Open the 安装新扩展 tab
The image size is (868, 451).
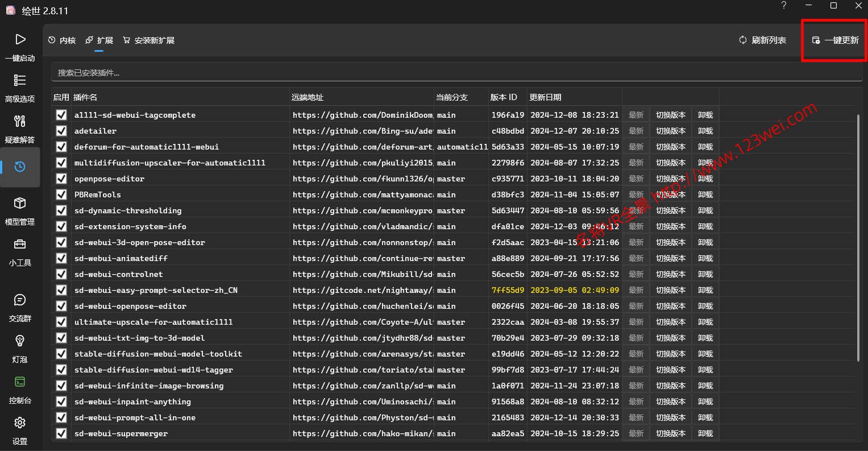(x=148, y=40)
